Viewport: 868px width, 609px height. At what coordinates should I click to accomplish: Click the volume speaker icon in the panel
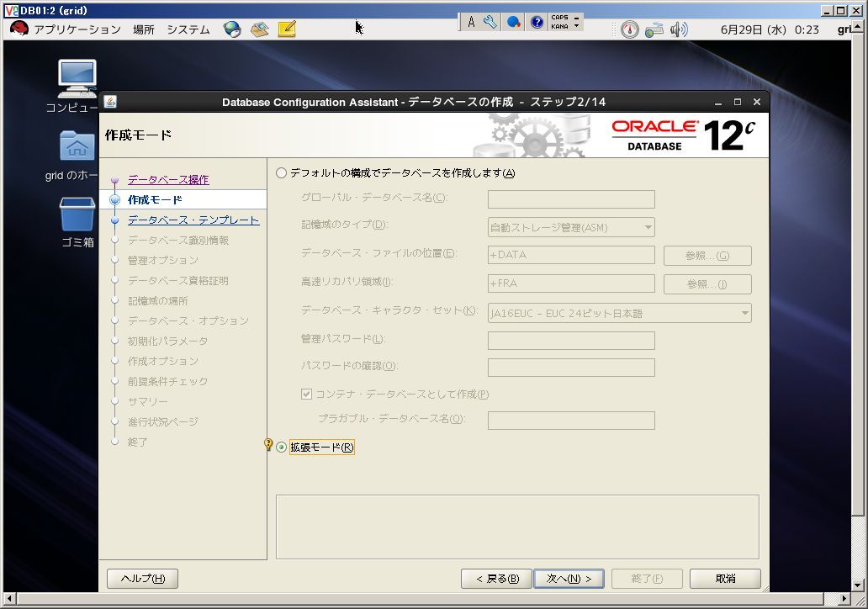[679, 29]
